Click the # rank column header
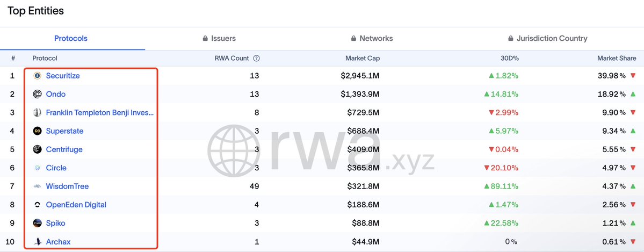This screenshot has height=252, width=644. click(x=13, y=59)
